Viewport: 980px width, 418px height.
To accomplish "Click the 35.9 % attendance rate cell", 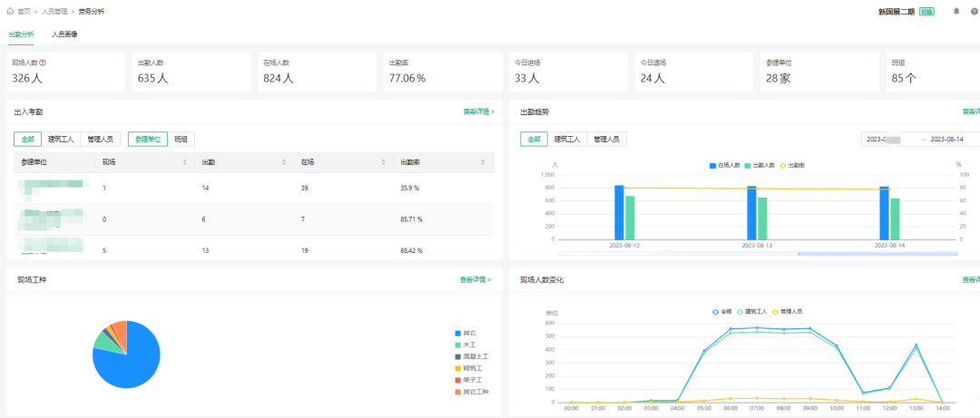I will point(411,188).
